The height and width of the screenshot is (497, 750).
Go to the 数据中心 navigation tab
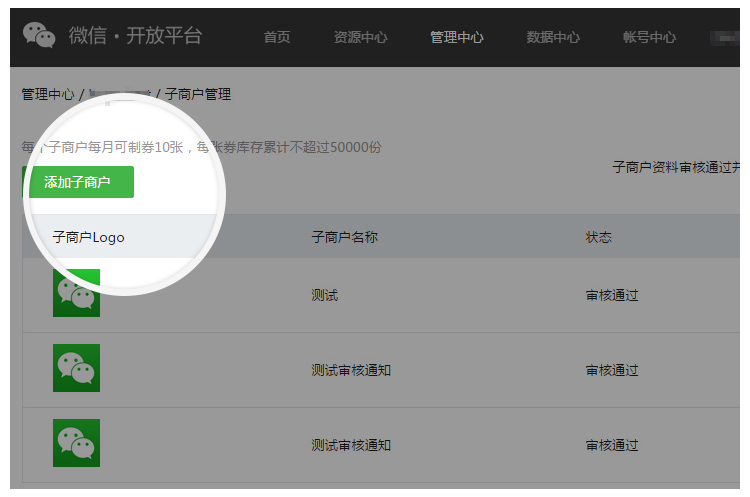click(x=553, y=37)
